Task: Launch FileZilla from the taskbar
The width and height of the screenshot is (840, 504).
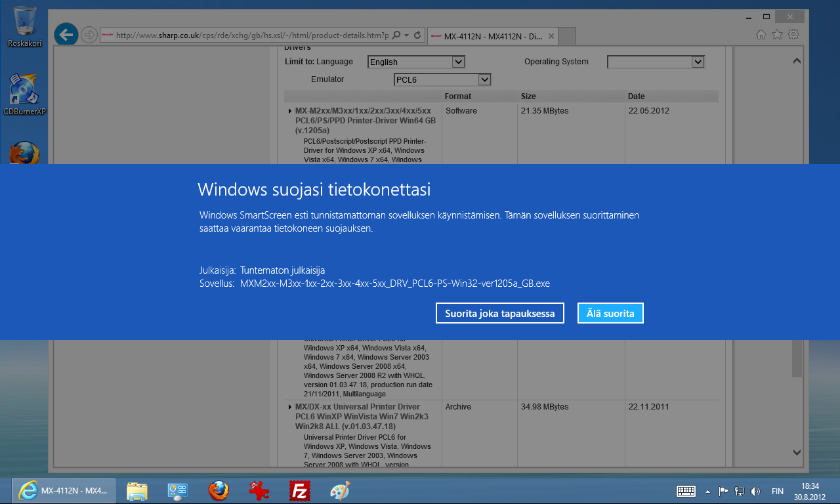Action: pos(300,490)
